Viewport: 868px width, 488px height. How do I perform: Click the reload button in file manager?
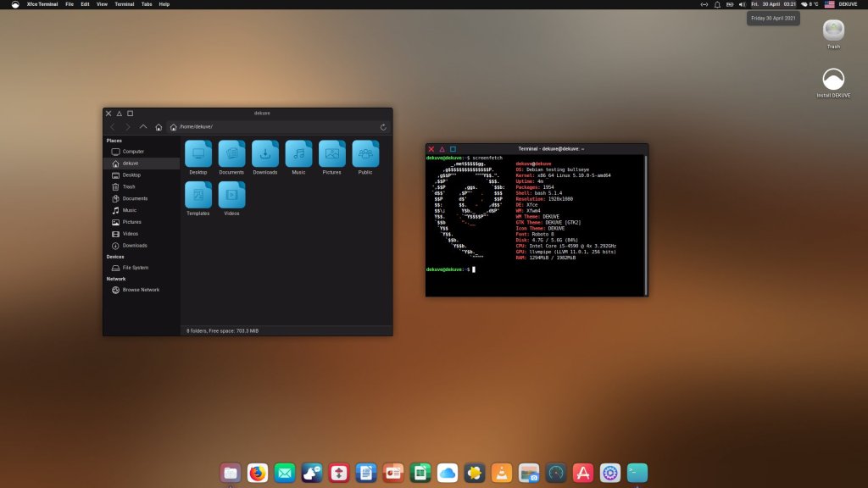click(x=383, y=127)
